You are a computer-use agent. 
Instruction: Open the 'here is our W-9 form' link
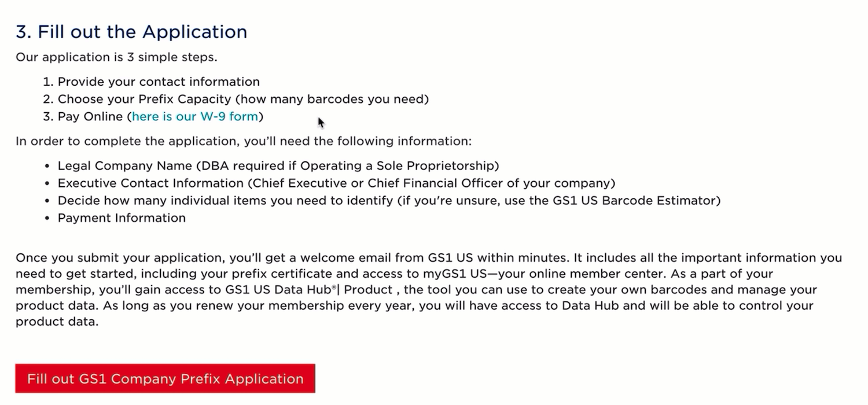[195, 116]
